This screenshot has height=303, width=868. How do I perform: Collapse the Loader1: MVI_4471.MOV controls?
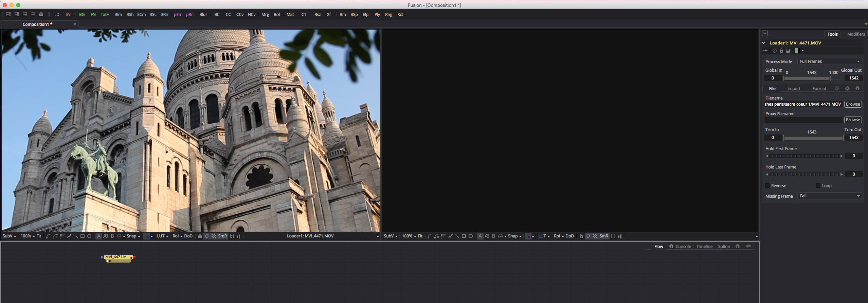[764, 43]
